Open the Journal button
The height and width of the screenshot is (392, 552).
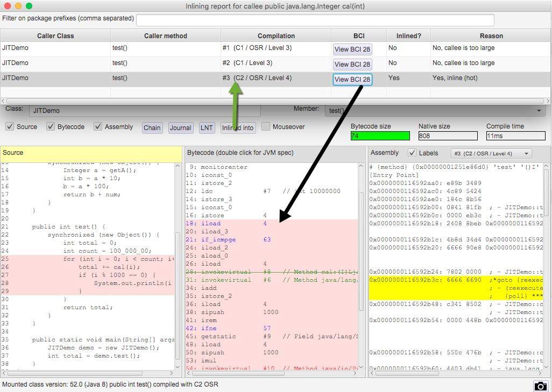(x=180, y=127)
